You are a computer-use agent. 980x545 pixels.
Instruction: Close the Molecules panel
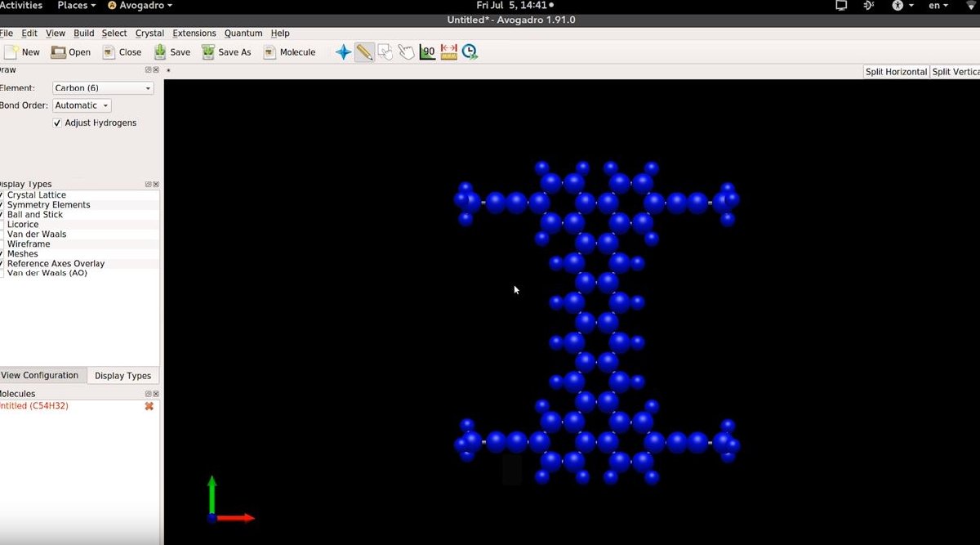pyautogui.click(x=156, y=394)
